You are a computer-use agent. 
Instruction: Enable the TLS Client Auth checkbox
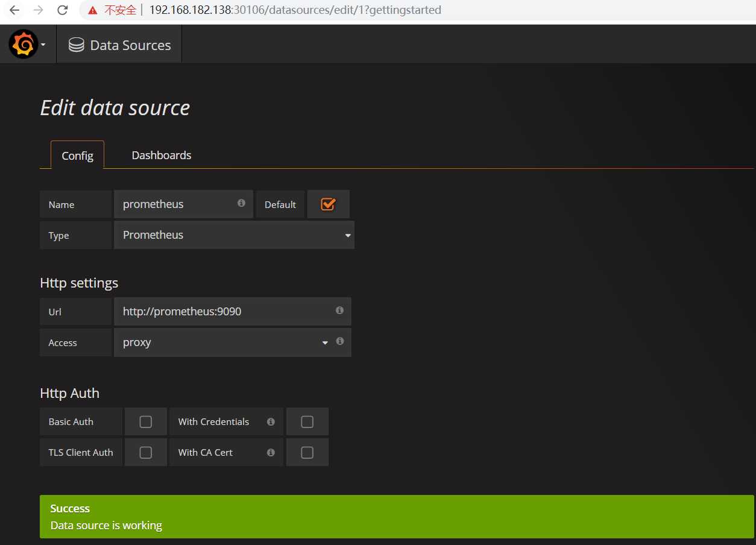pyautogui.click(x=145, y=452)
